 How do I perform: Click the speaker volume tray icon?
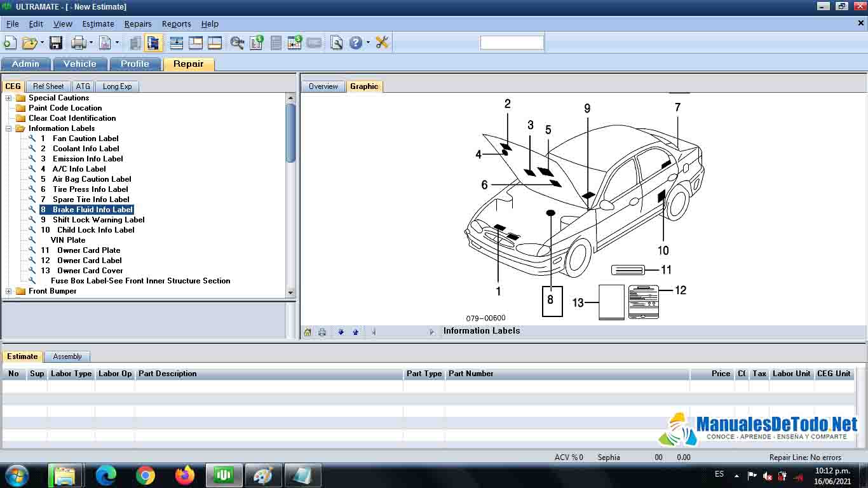click(x=767, y=475)
